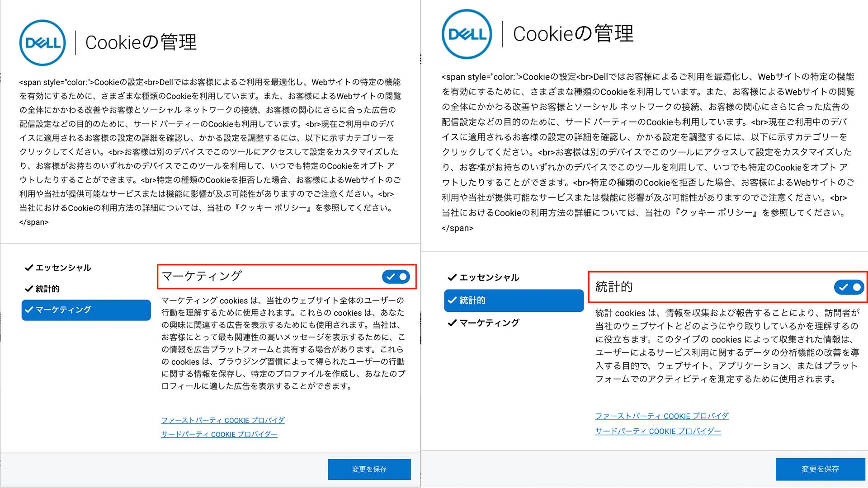Select 統計的 tab in left panel

point(42,289)
